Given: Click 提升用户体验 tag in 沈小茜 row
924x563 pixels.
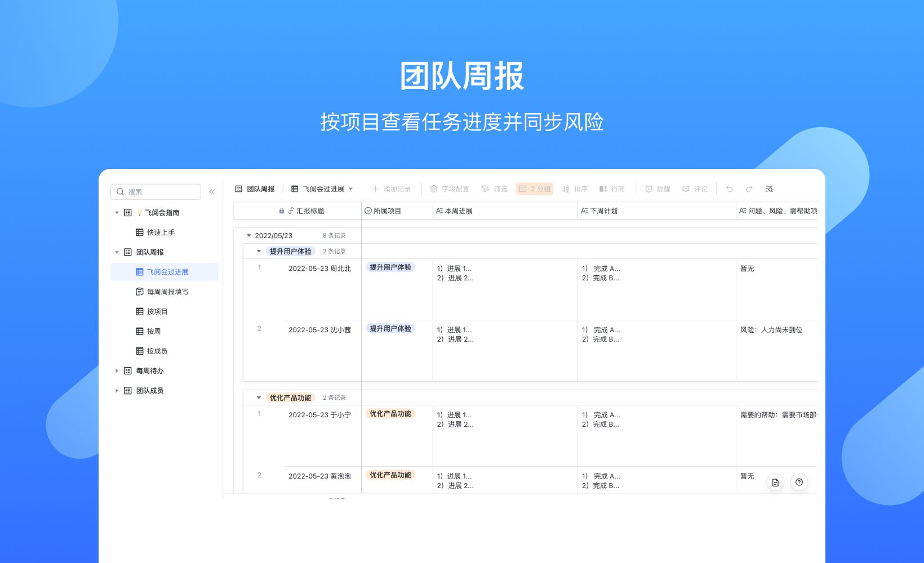Looking at the screenshot, I should tap(390, 329).
